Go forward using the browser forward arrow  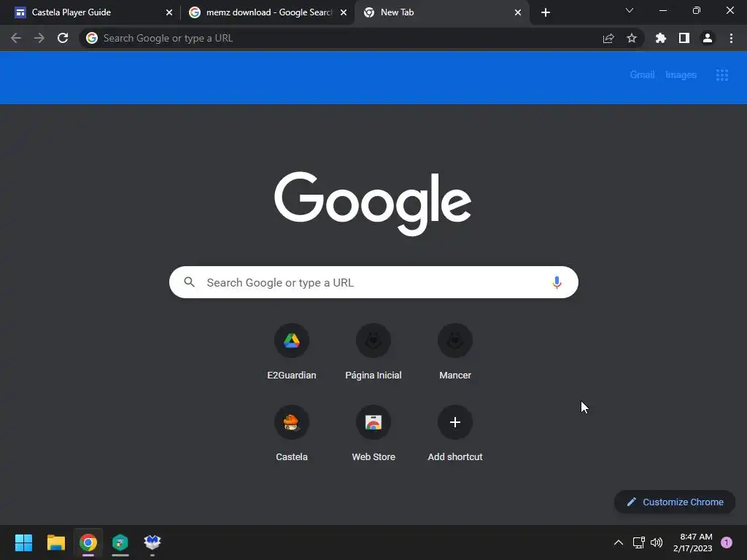click(x=39, y=38)
